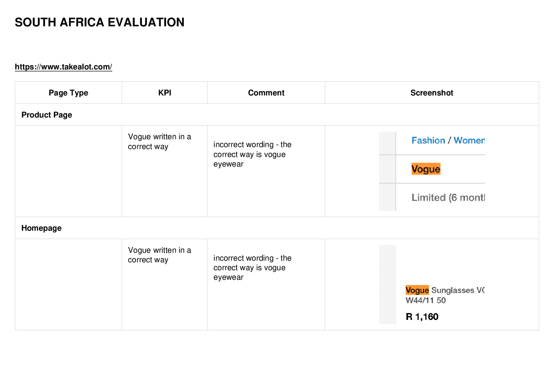The image size is (554, 392).
Task: Click the Product Page KPI cell text
Action: coord(160,142)
